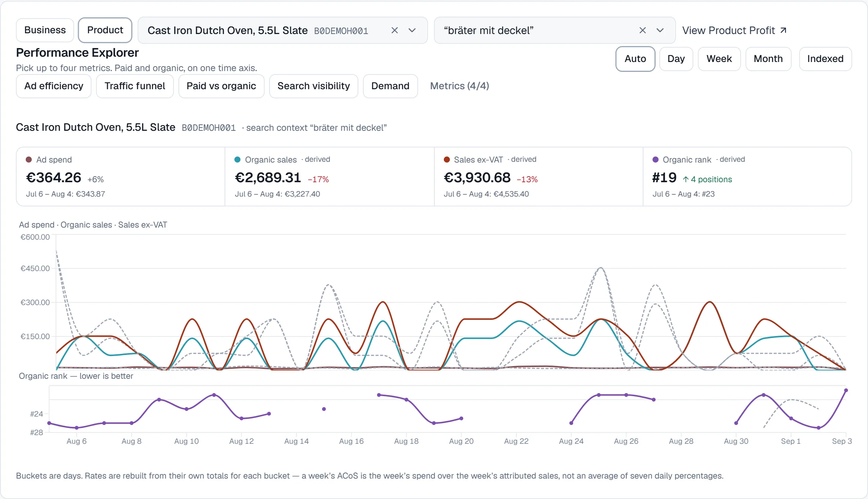Image resolution: width=868 pixels, height=499 pixels.
Task: Clear the "bräter mit deckel" search term
Action: pyautogui.click(x=642, y=30)
